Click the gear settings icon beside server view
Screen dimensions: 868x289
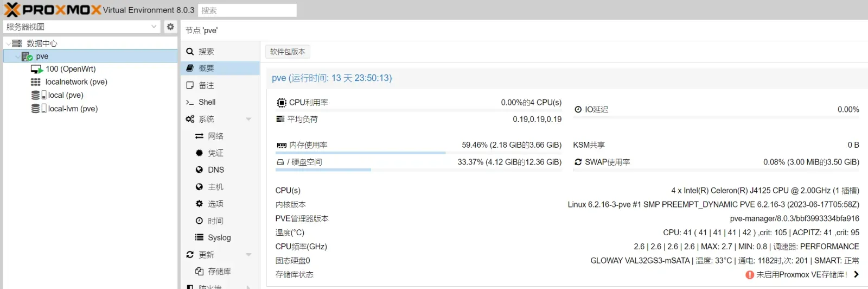(170, 27)
